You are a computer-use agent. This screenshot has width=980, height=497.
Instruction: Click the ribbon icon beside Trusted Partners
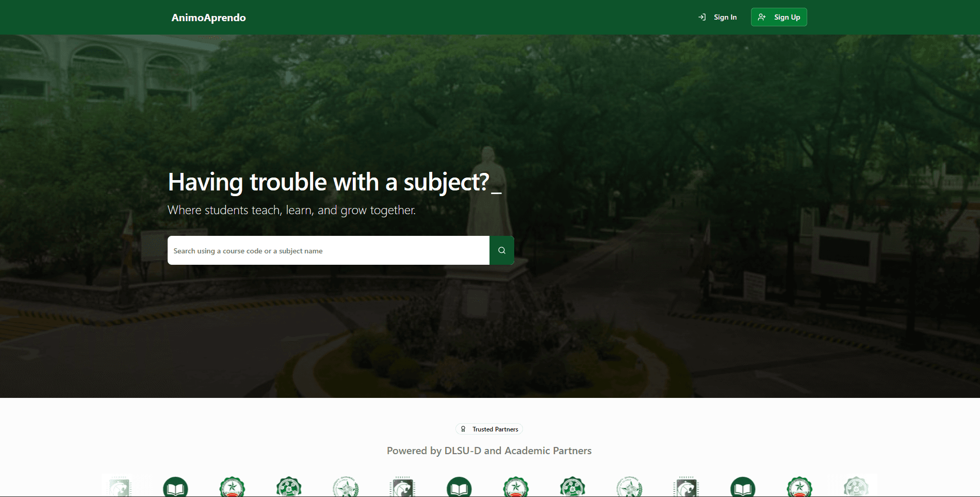pyautogui.click(x=463, y=429)
